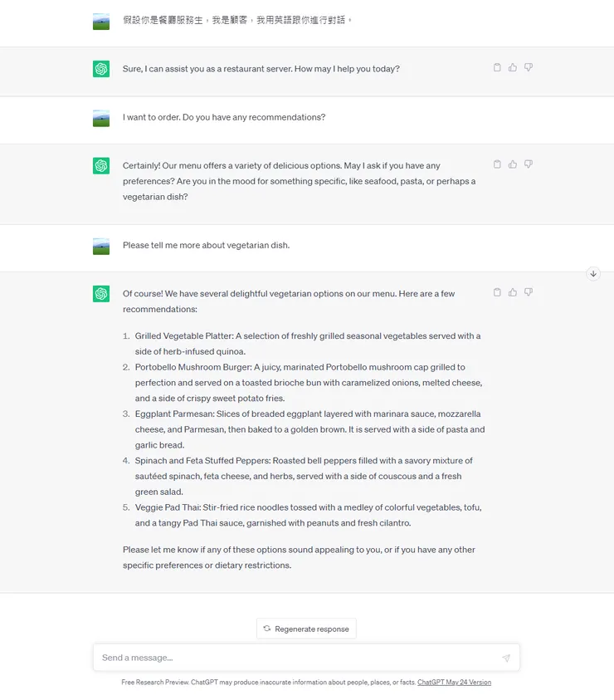Image resolution: width=614 pixels, height=700 pixels.
Task: Click the ChatGPT logo beside the vegetarian reply
Action: [101, 294]
